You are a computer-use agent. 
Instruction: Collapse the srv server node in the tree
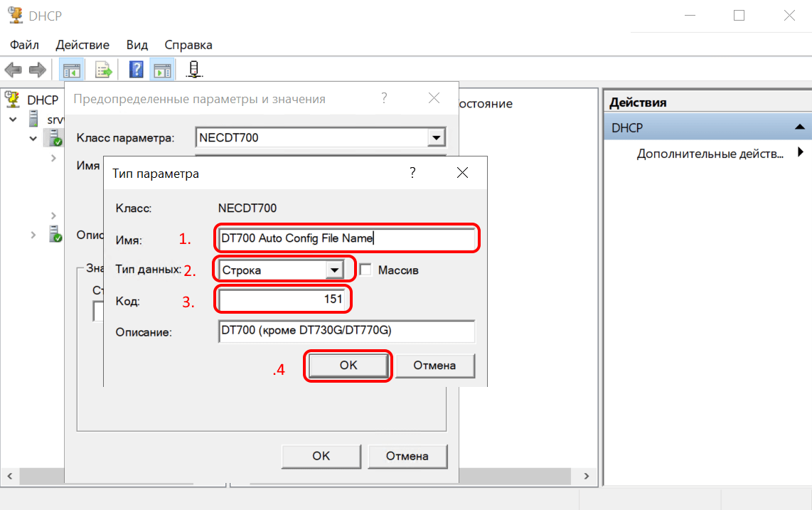(14, 119)
